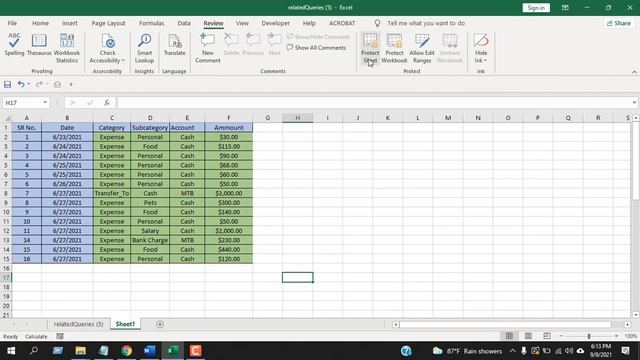This screenshot has height=360, width=640.
Task: Select column H header
Action: [298, 118]
